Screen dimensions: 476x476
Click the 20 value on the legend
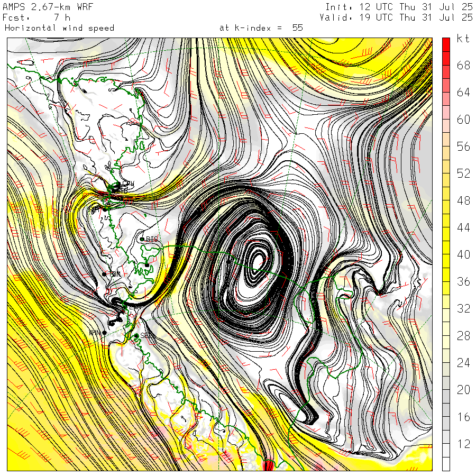[463, 390]
